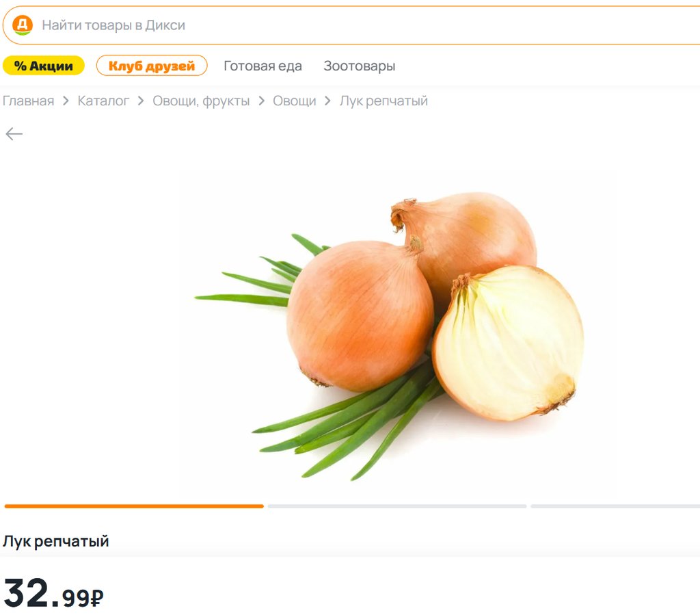The image size is (700, 615).
Task: Open the Клуб друзей section
Action: coord(152,66)
